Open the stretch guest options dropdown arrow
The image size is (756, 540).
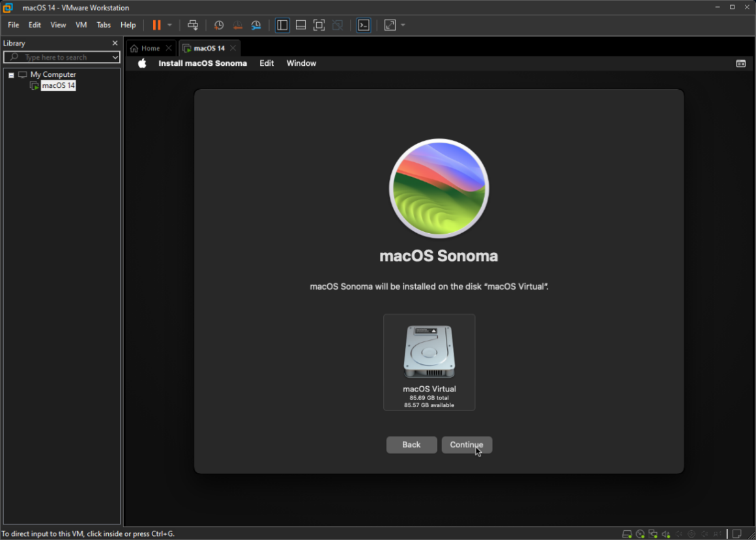click(x=403, y=25)
